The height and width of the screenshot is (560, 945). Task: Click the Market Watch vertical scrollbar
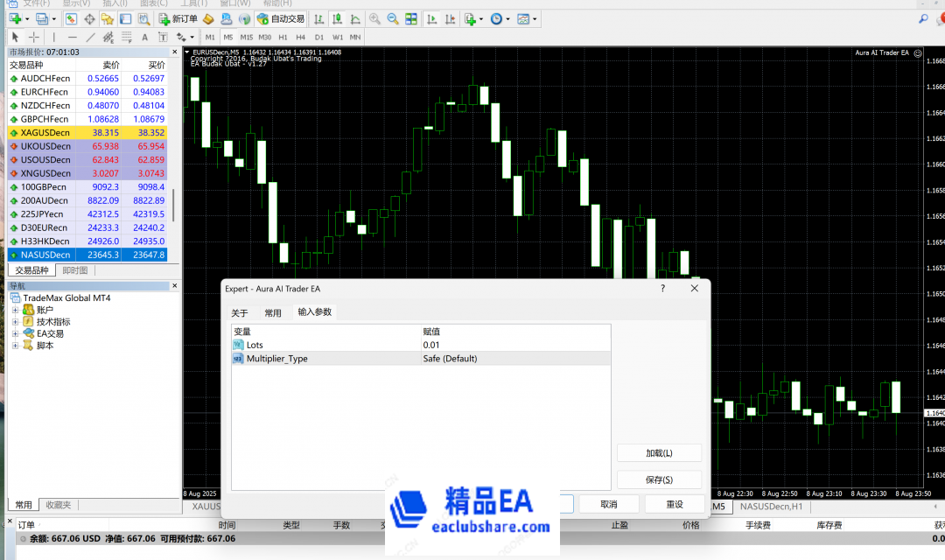tap(174, 206)
